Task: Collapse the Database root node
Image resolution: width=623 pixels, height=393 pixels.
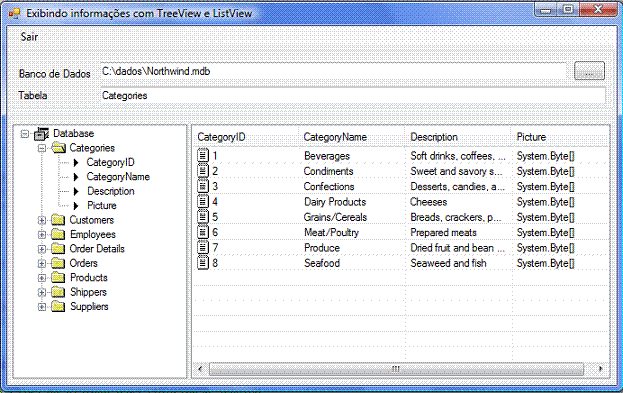Action: pos(25,134)
